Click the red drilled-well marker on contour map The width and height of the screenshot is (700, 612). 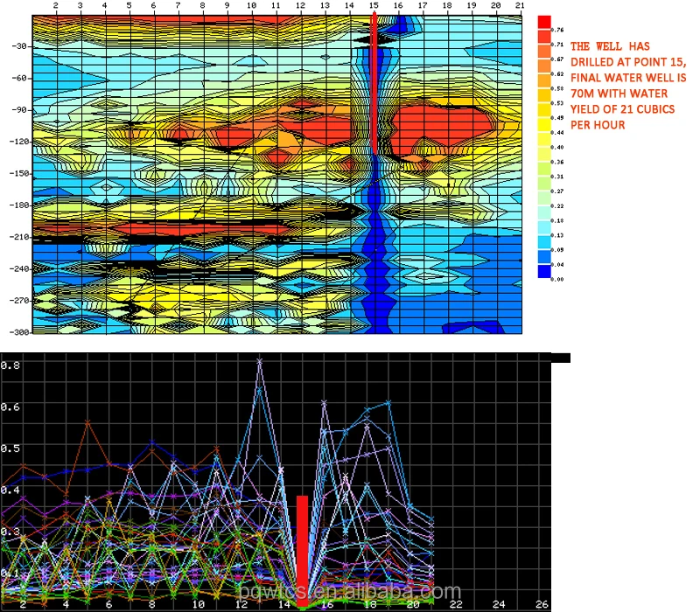click(374, 83)
